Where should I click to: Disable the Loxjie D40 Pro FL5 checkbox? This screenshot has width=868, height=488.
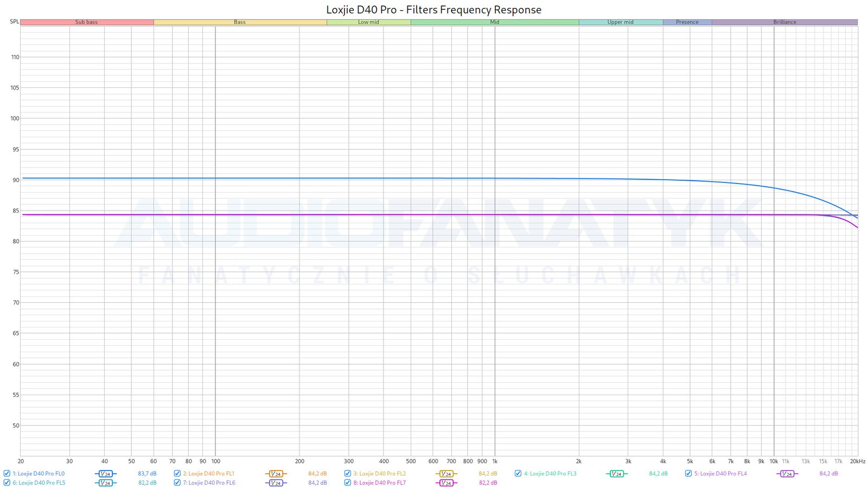[x=7, y=482]
